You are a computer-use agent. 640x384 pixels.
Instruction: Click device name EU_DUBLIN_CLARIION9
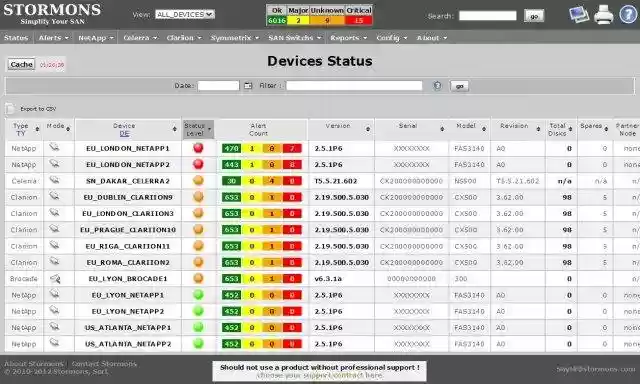point(128,197)
